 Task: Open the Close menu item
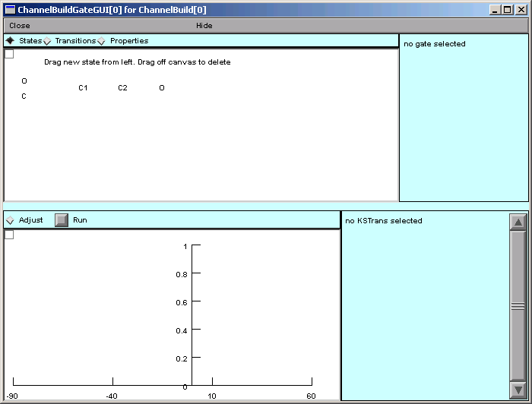[20, 26]
